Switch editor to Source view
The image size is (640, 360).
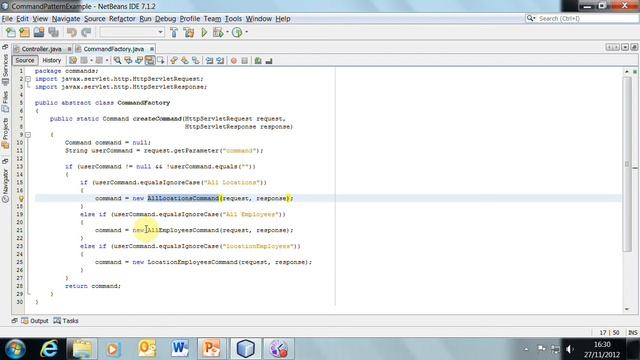coord(24,60)
